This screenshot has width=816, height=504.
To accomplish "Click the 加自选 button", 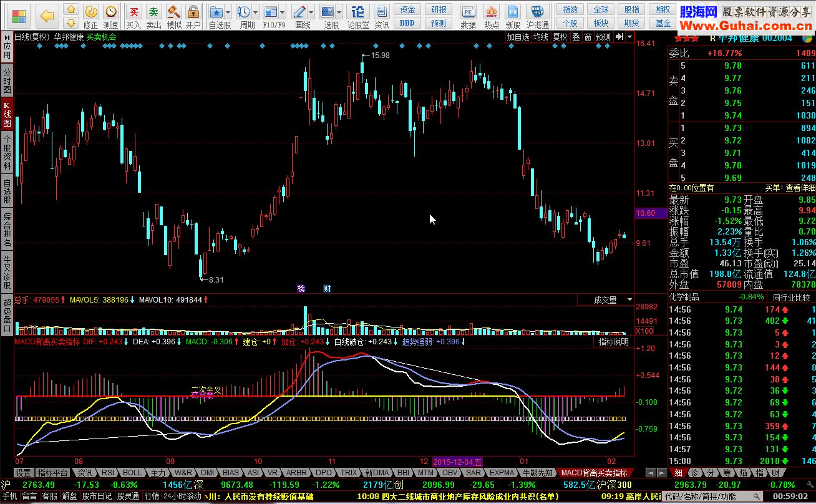I will [x=518, y=37].
